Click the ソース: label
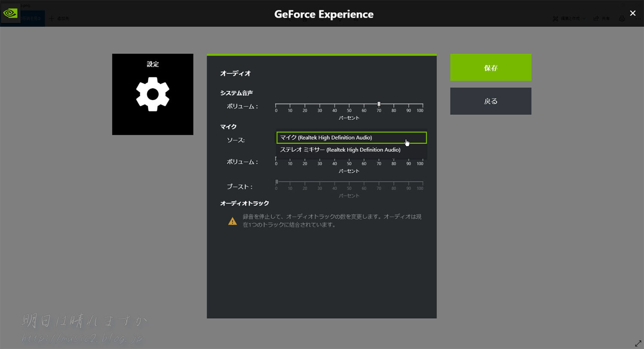 pos(236,140)
